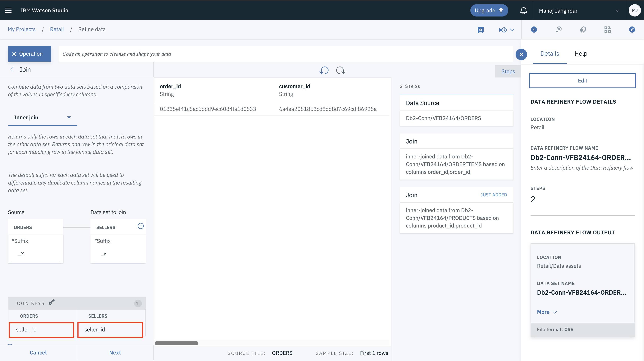Click the flow name Db2-Conn-VFB24164-ORDER… heading
This screenshot has height=361, width=644.
581,158
